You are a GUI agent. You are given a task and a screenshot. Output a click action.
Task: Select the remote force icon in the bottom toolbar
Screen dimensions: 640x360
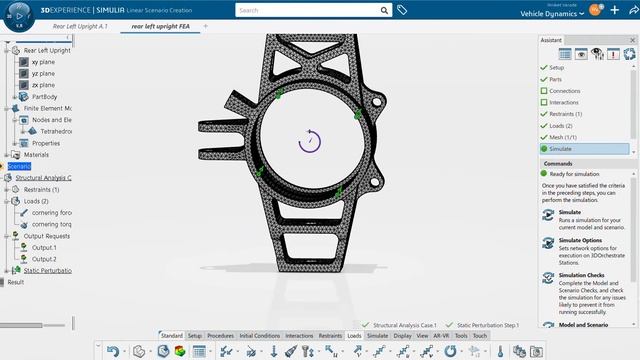point(251,351)
